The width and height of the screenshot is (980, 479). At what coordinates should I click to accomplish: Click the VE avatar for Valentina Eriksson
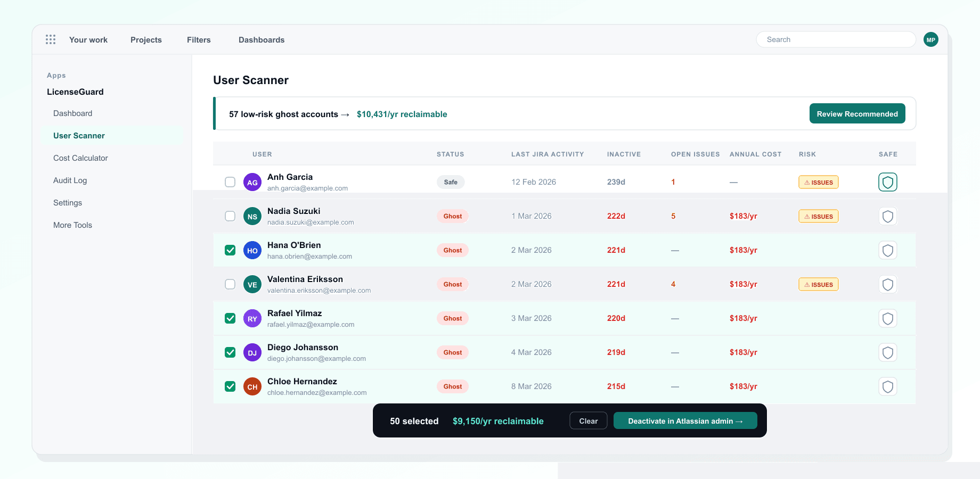252,284
